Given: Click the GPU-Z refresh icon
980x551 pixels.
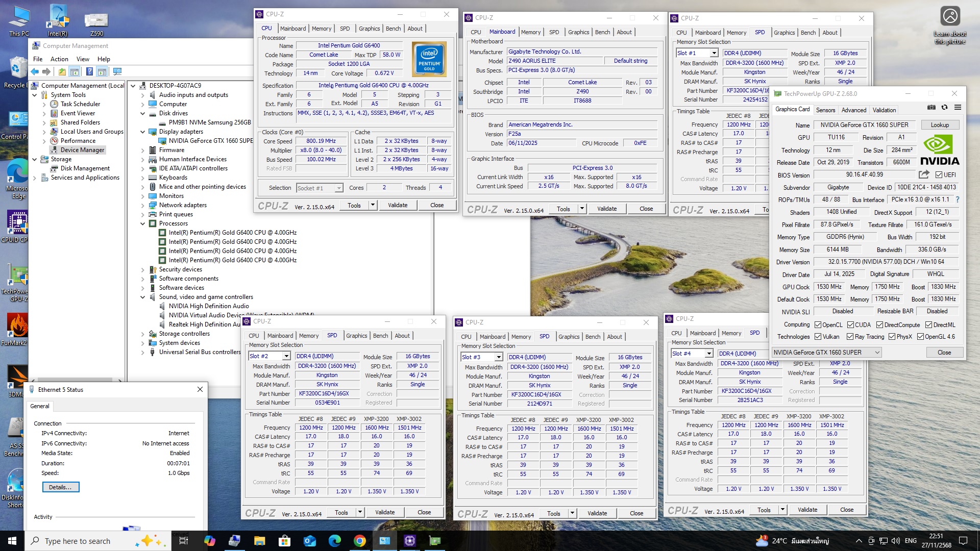Looking at the screenshot, I should [944, 108].
